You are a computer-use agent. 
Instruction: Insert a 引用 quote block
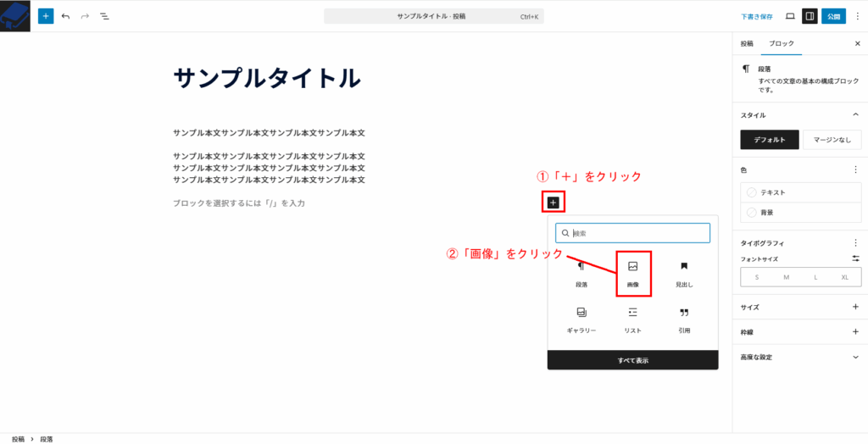tap(684, 319)
